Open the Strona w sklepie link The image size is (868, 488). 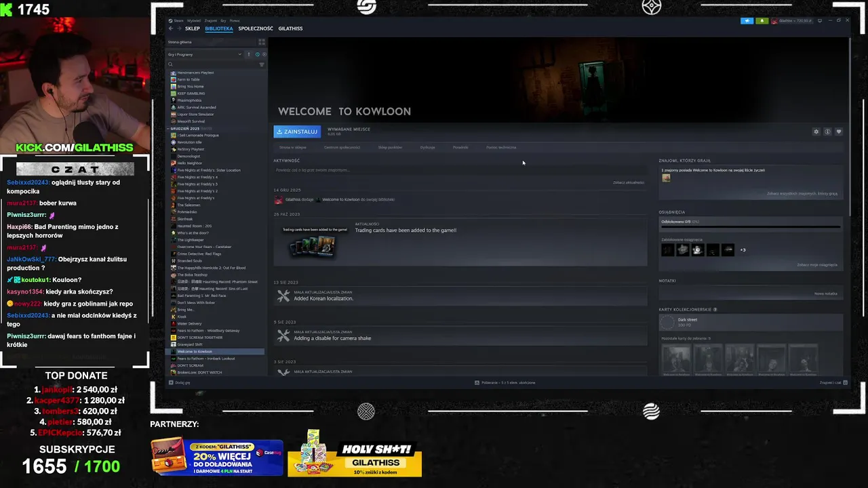(x=293, y=147)
